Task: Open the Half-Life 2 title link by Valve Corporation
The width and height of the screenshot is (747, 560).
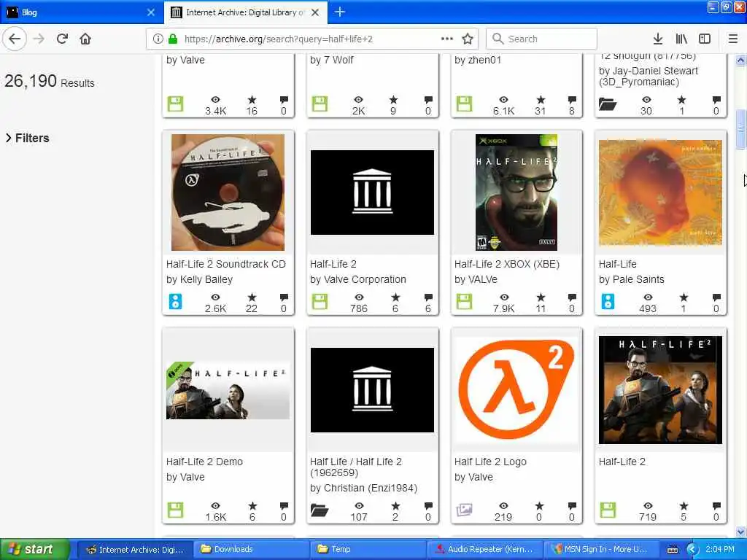Action: click(333, 264)
